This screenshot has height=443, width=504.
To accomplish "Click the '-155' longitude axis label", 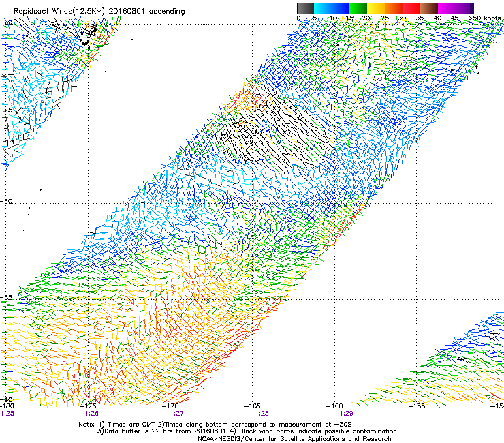I will 417,406.
